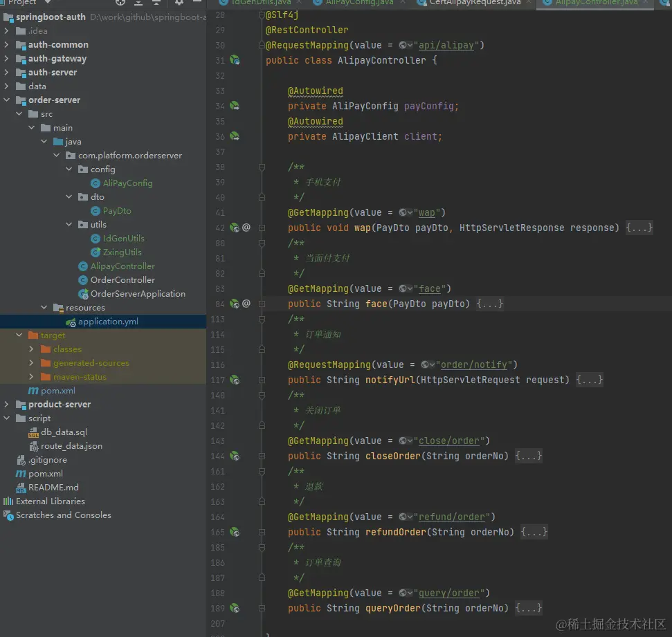Select the .gitignore file
The image size is (672, 637).
[x=48, y=460]
